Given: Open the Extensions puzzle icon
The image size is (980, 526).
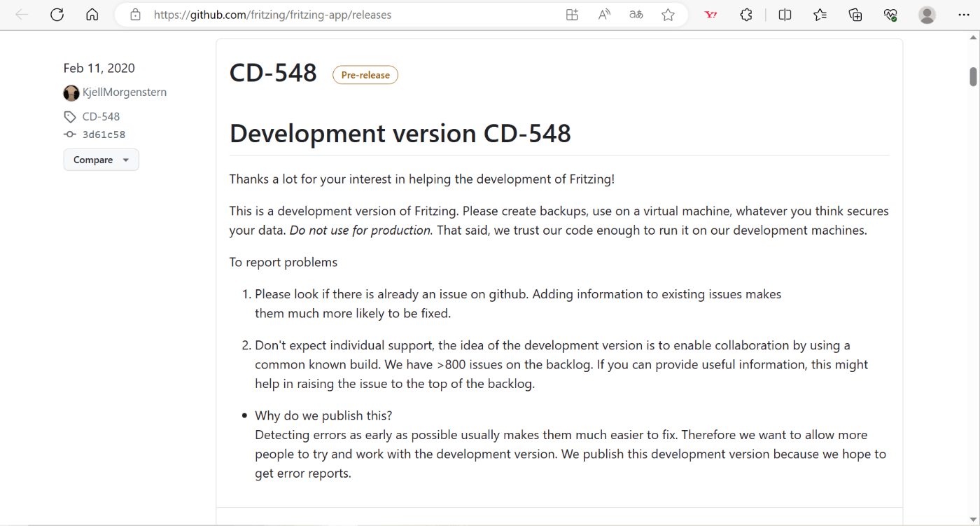Looking at the screenshot, I should pyautogui.click(x=746, y=15).
